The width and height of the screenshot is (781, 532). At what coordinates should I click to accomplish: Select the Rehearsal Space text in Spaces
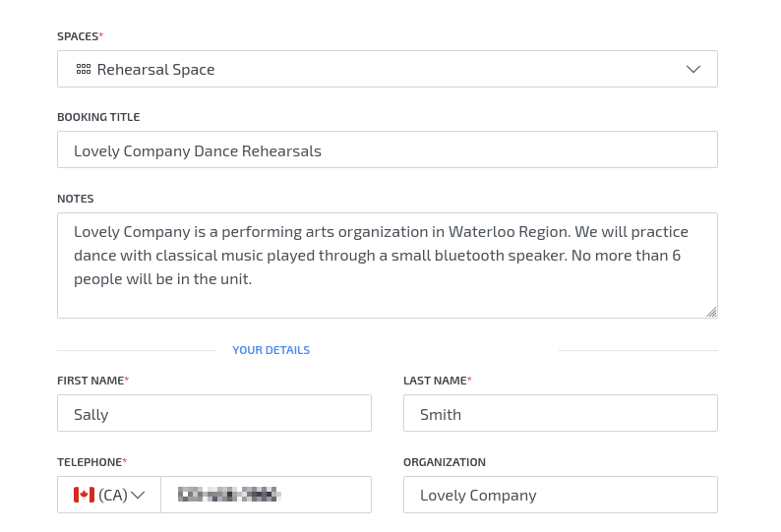click(x=155, y=70)
